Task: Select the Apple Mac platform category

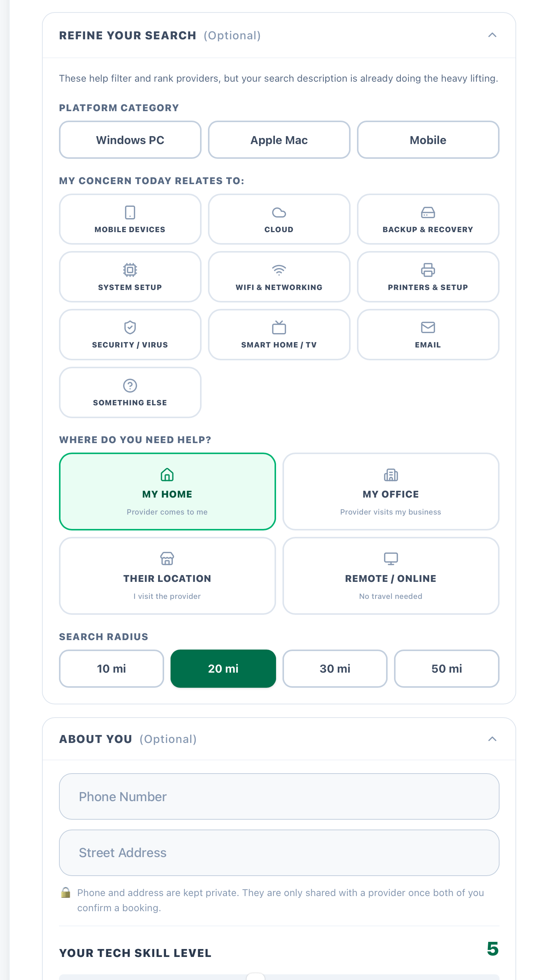Action: coord(279,140)
